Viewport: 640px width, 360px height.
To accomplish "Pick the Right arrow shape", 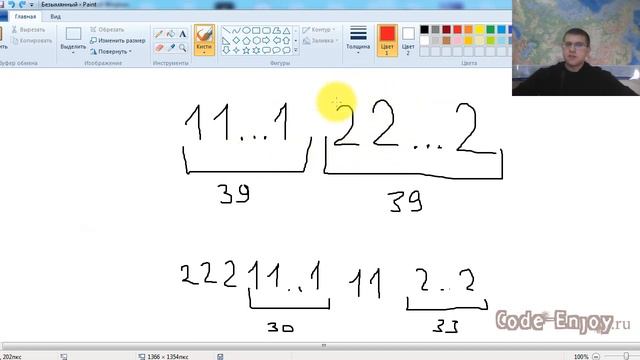I will (x=266, y=40).
